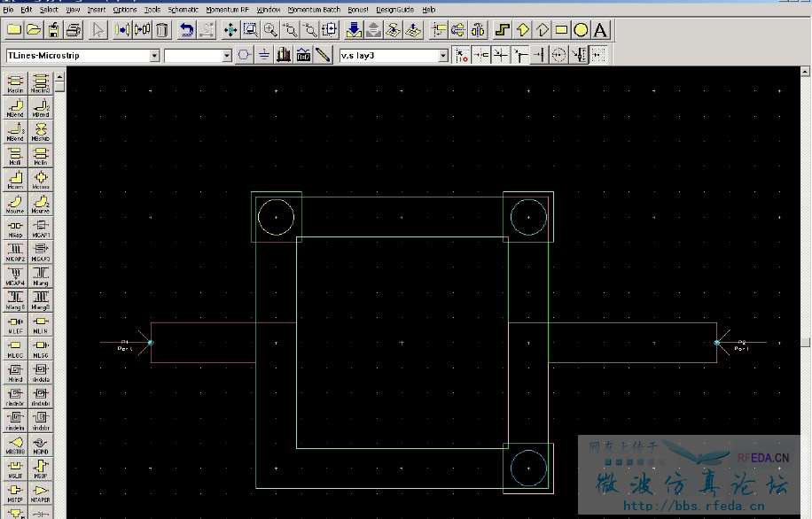This screenshot has width=812, height=519.
Task: Open the View menu
Action: [x=73, y=10]
